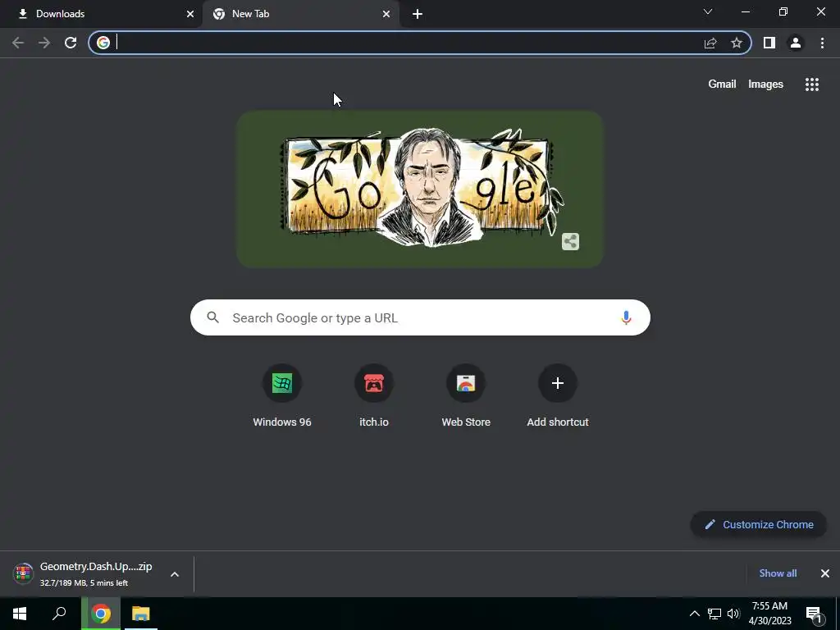Click the Chrome taskbar icon
This screenshot has width=840, height=630.
click(x=101, y=614)
